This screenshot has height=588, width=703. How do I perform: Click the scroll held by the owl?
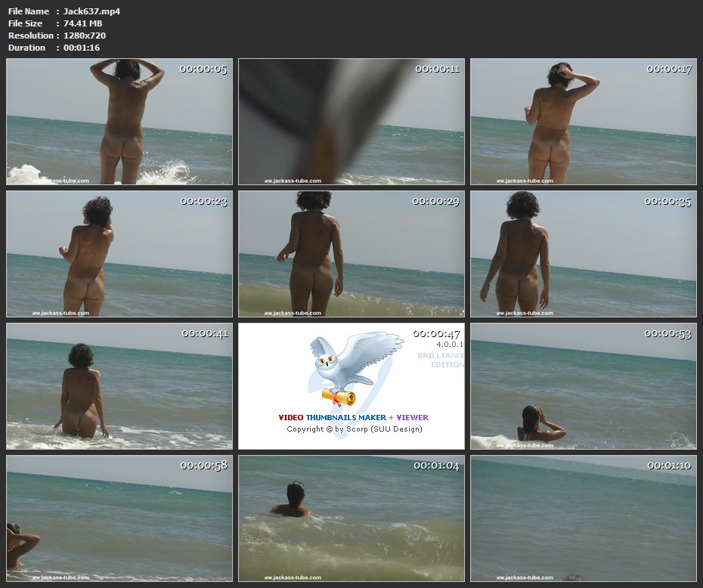click(339, 395)
